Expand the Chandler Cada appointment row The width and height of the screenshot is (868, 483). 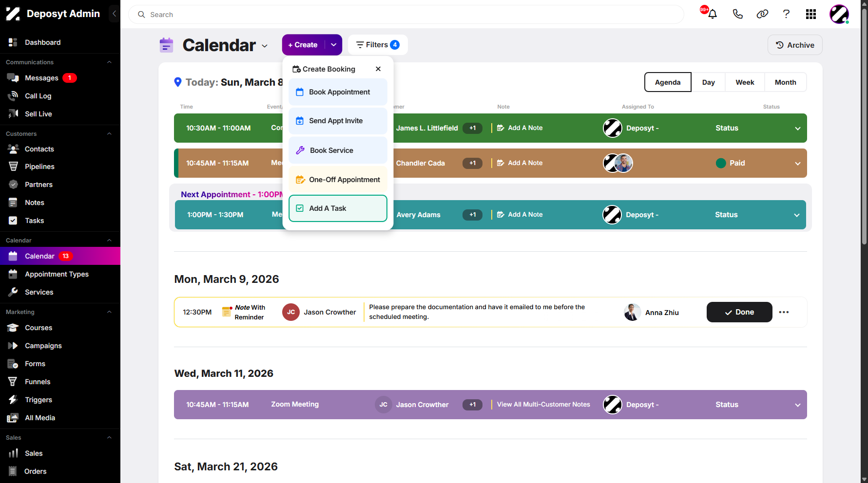797,164
